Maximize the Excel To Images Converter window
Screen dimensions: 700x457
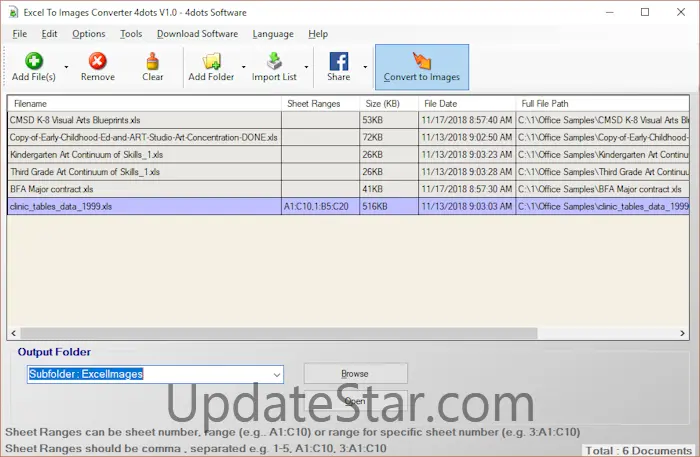(x=645, y=12)
